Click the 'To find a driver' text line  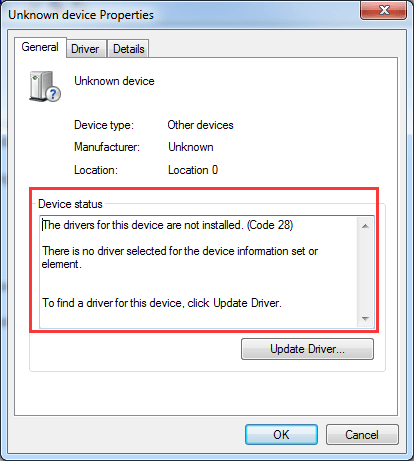(x=162, y=303)
